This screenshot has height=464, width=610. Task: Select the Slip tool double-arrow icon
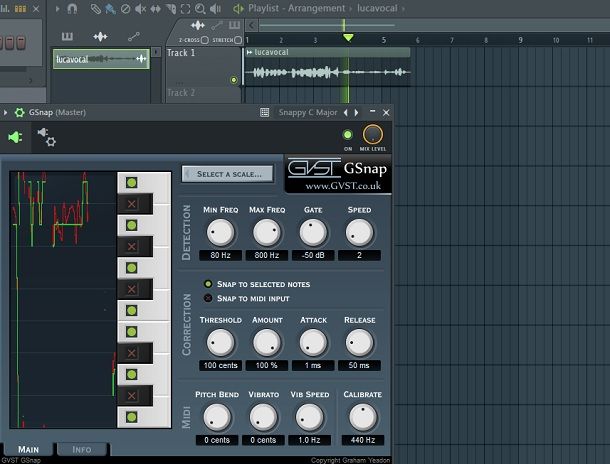155,8
